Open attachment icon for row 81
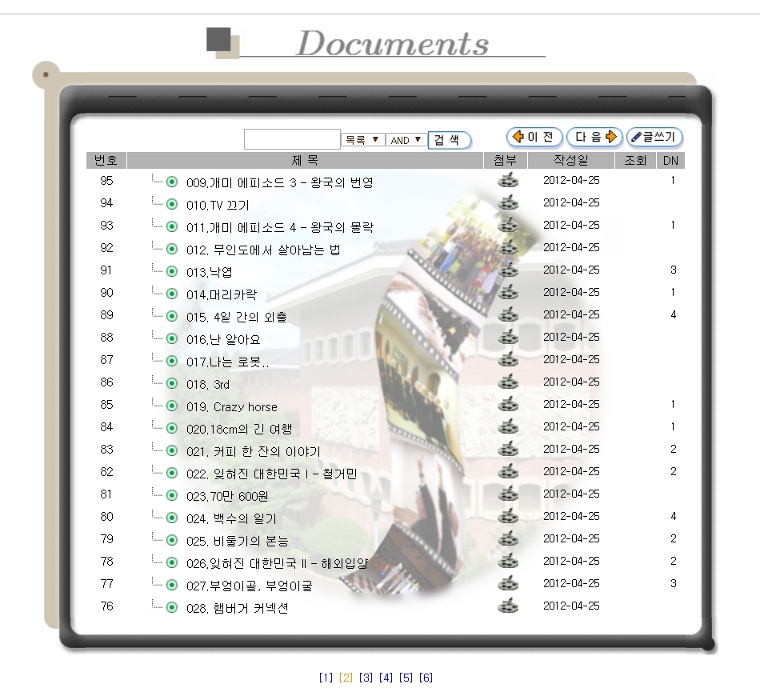Screen dimensions: 760x700 (x=508, y=494)
